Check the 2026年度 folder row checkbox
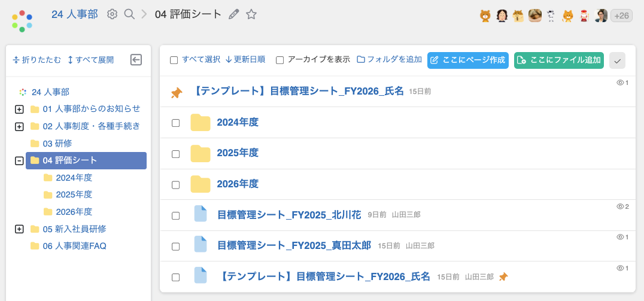 [x=175, y=185]
